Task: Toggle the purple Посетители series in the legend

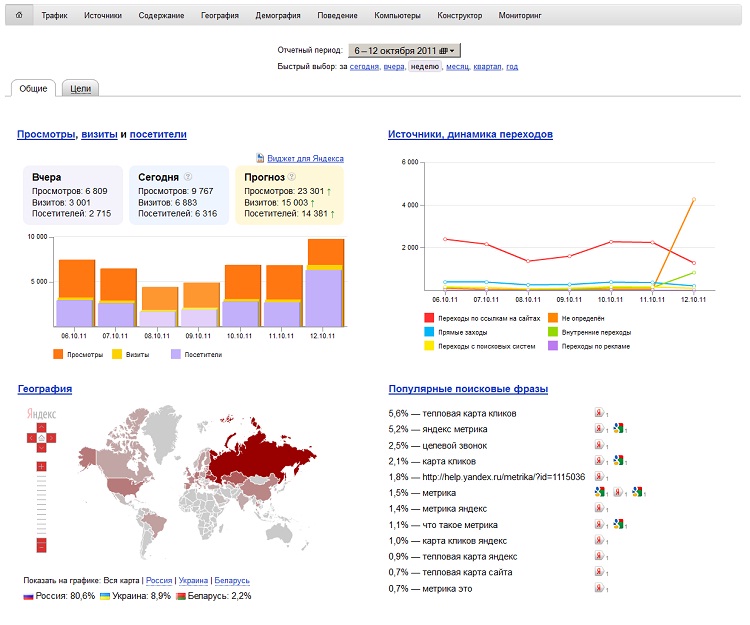Action: coord(176,354)
